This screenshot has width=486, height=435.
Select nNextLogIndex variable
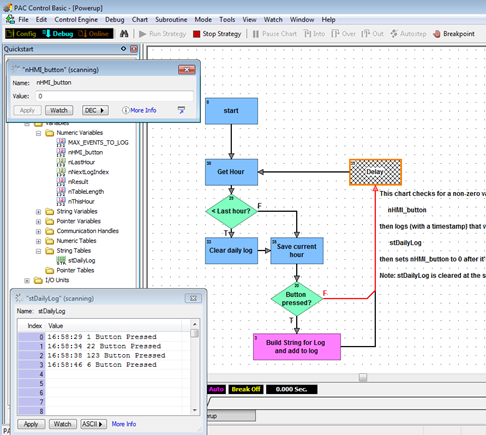[88, 172]
